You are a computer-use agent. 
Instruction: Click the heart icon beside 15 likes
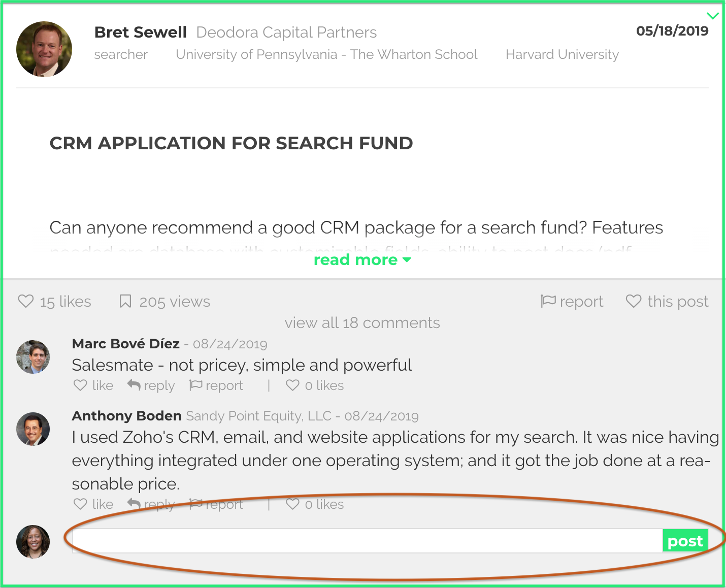pyautogui.click(x=26, y=301)
